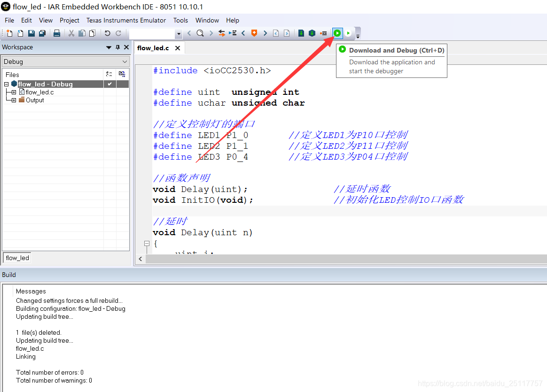Screen dimensions: 547x392
Task: Click the Replace orange arrows icon
Action: click(222, 33)
